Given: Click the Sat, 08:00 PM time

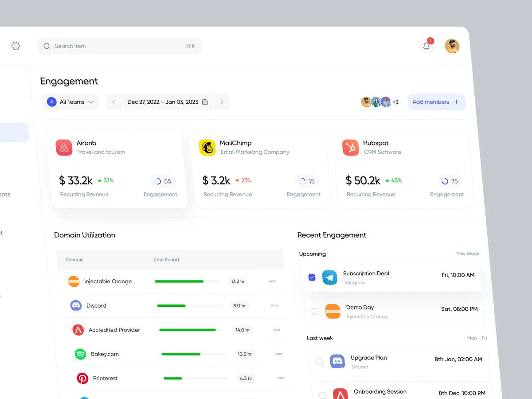Looking at the screenshot, I should coord(459,309).
